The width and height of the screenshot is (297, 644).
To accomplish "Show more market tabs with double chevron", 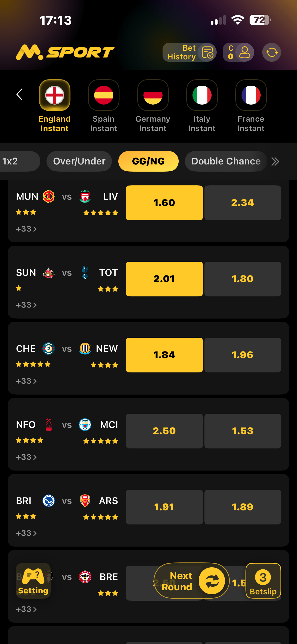I will 275,161.
